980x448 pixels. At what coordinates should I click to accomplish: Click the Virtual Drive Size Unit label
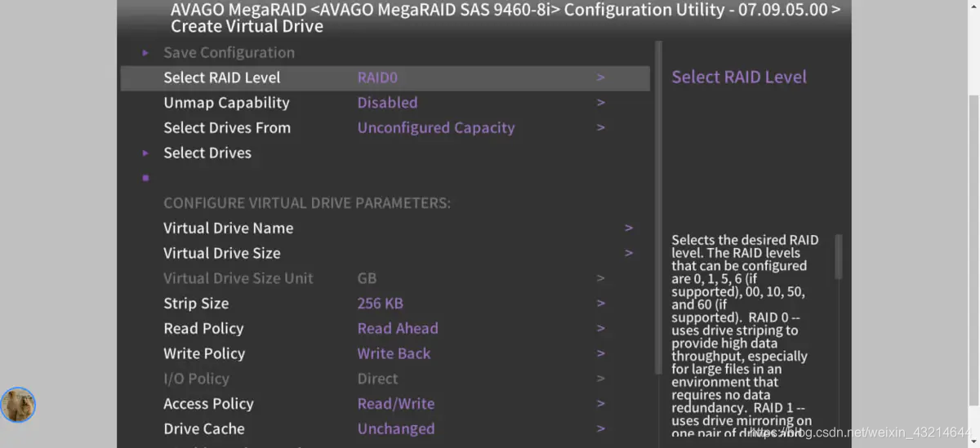(238, 278)
